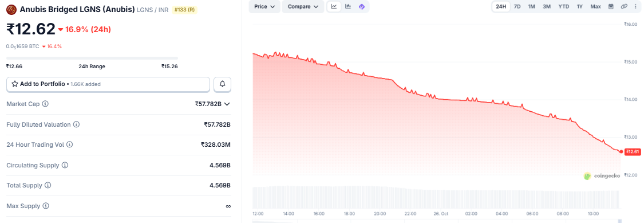The width and height of the screenshot is (644, 223).
Task: Click the price alert bell icon
Action: tap(223, 84)
